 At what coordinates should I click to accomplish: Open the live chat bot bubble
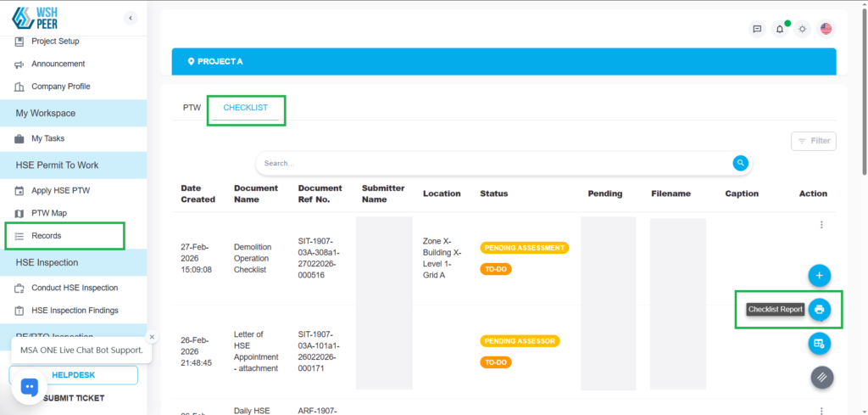click(x=29, y=388)
